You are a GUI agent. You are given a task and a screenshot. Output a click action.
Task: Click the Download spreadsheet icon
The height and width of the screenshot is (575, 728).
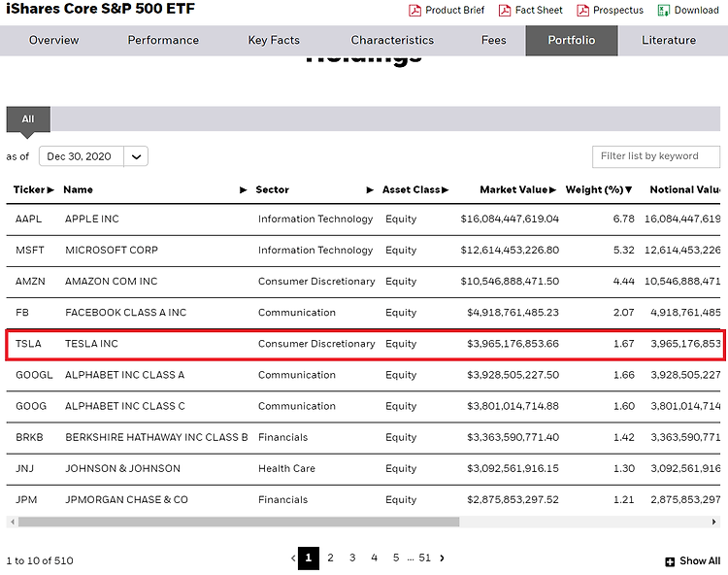pos(664,11)
